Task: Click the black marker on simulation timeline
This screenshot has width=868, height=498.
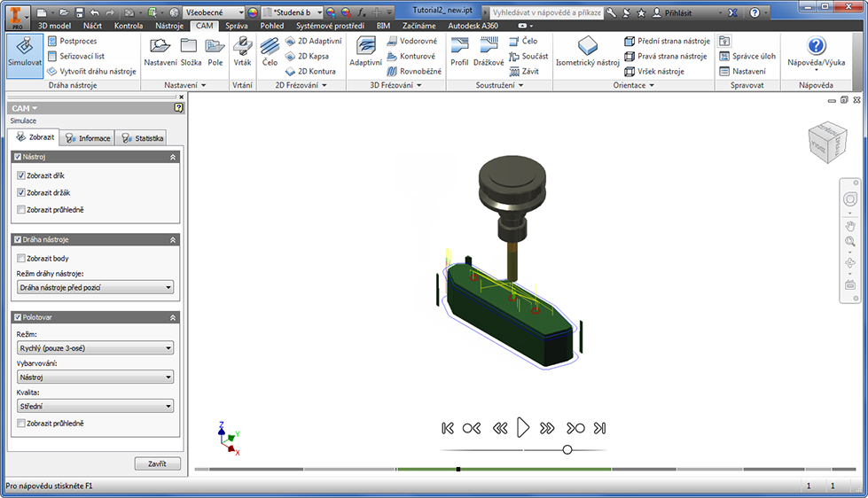Action: (x=458, y=470)
